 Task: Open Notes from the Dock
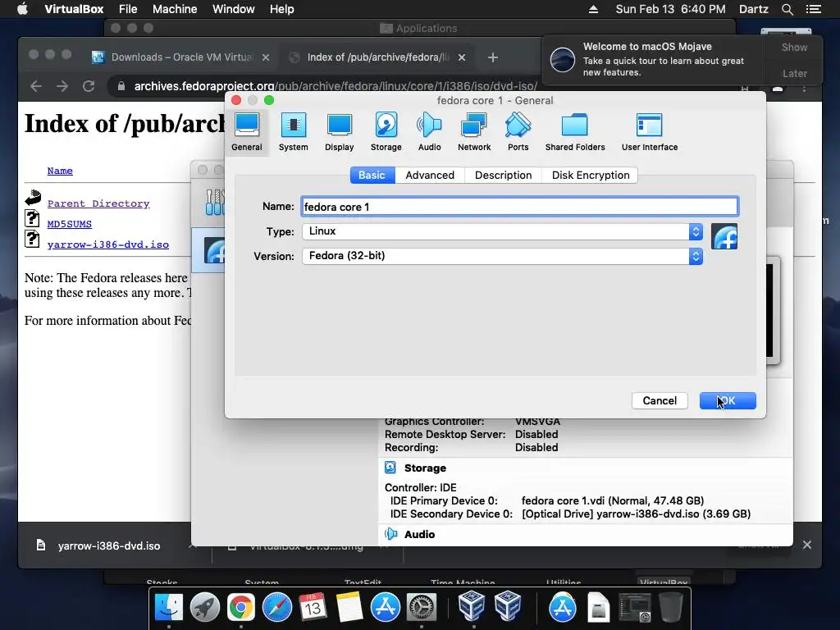349,608
